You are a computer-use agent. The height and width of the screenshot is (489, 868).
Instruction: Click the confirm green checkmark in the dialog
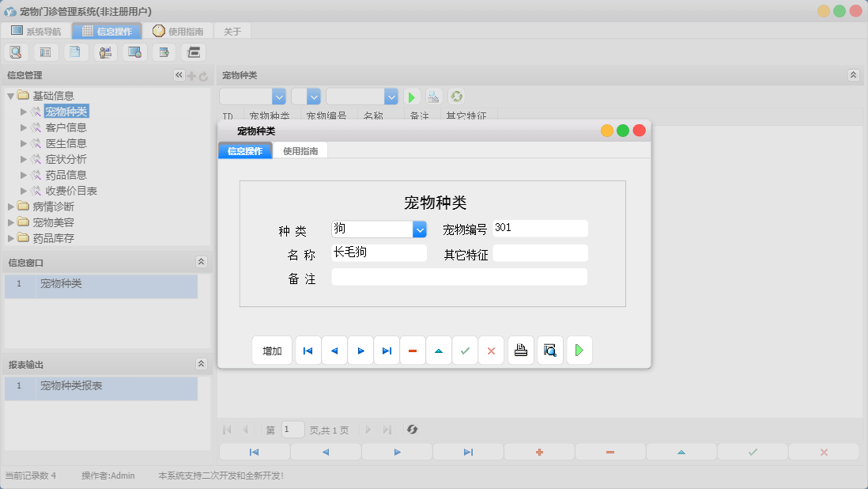[x=464, y=350]
